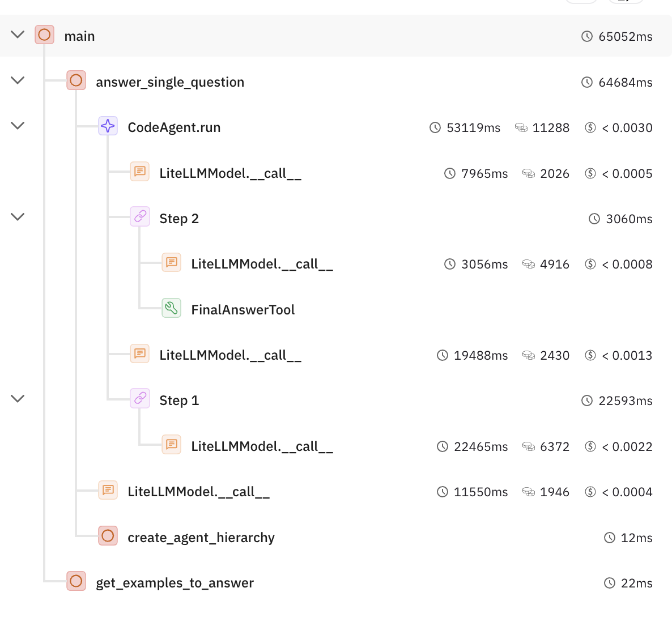
Task: Click the main span circle icon
Action: (x=44, y=35)
